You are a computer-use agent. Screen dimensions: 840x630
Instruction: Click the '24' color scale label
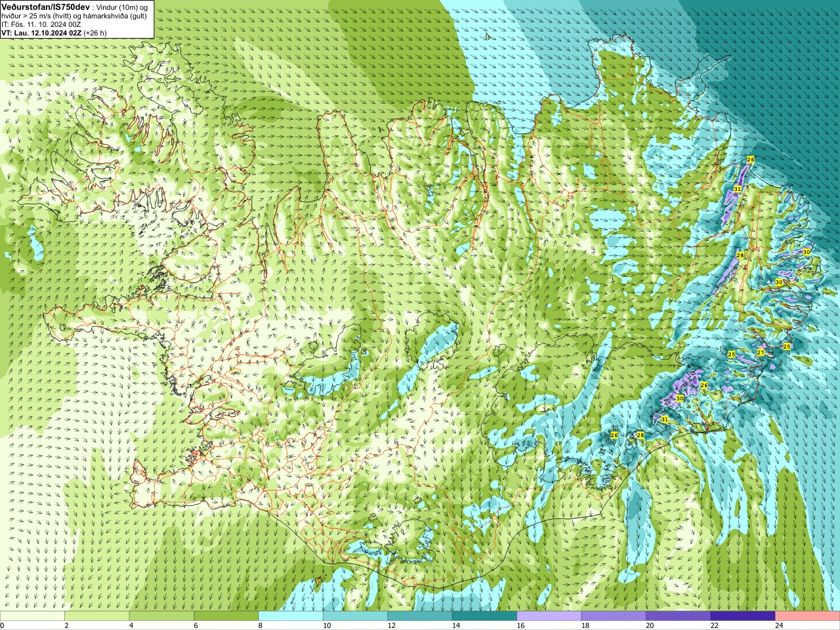780,625
